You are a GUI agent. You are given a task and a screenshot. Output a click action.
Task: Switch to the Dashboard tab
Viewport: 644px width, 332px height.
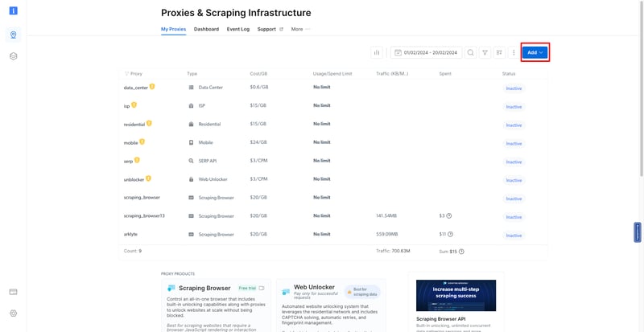(x=206, y=29)
